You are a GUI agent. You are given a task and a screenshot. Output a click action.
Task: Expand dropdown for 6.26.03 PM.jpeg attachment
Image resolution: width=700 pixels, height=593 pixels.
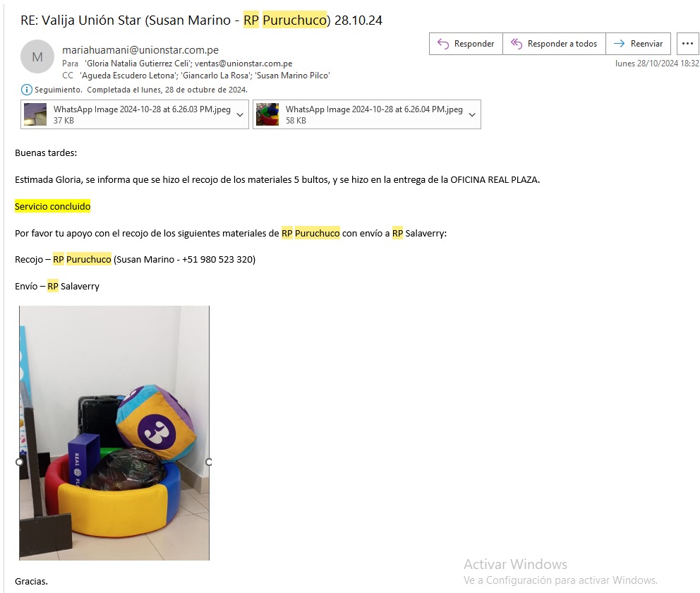[240, 115]
